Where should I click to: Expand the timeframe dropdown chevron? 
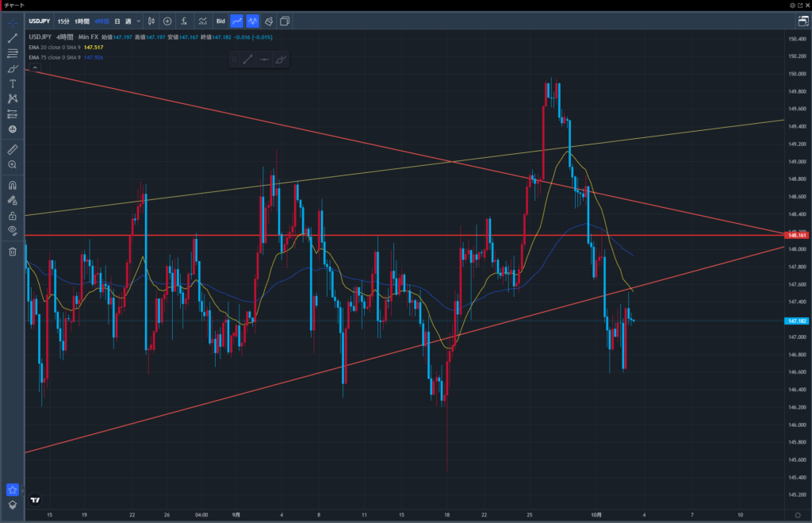click(x=138, y=21)
